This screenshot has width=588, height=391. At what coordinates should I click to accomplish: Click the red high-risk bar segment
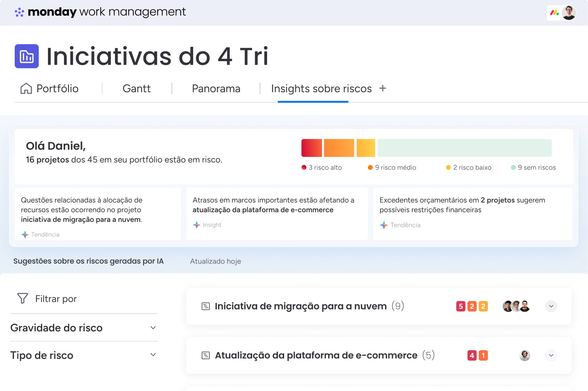312,148
